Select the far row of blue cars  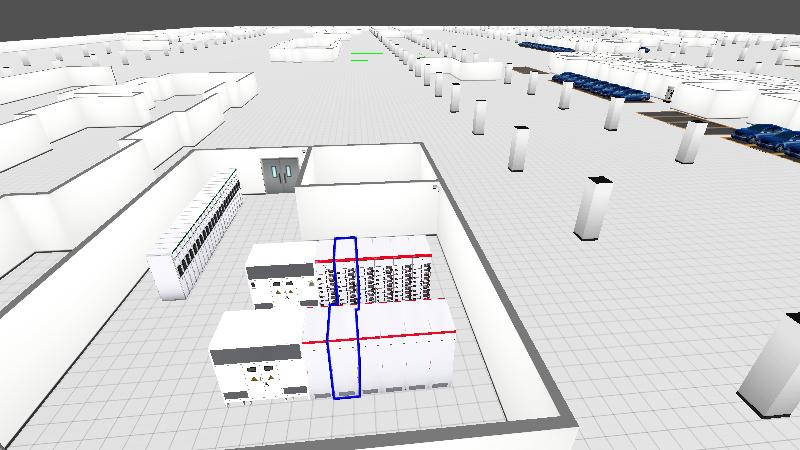coord(546,46)
